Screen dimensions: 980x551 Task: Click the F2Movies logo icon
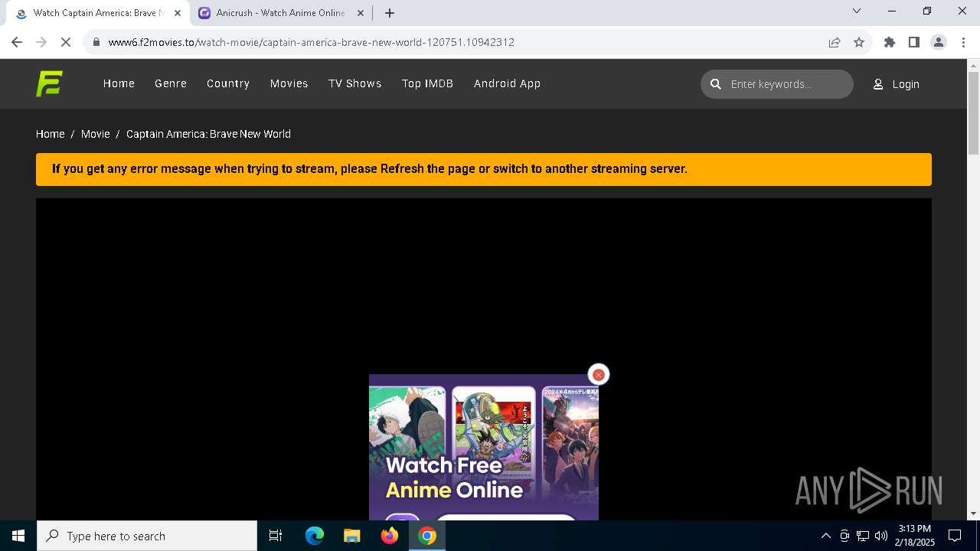[x=49, y=83]
